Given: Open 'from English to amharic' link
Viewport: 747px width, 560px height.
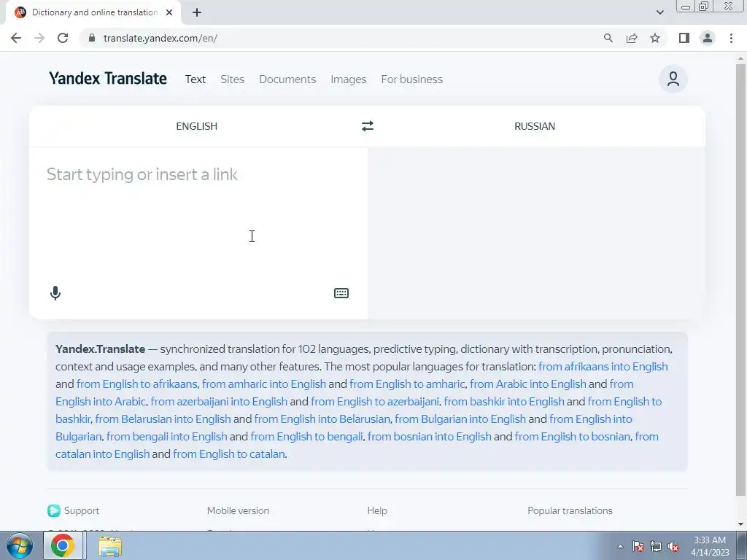Looking at the screenshot, I should (x=407, y=384).
